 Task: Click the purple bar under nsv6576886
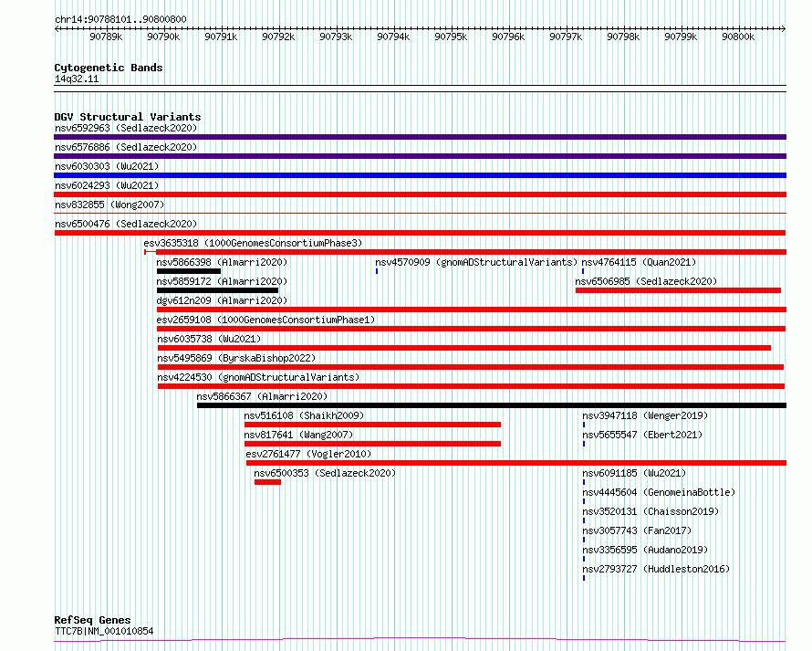pyautogui.click(x=420, y=156)
